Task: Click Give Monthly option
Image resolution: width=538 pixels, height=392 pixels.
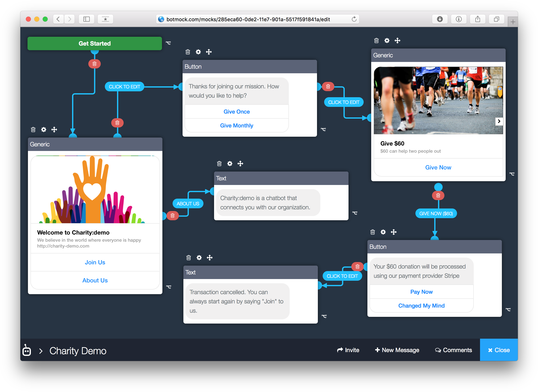Action: [237, 126]
